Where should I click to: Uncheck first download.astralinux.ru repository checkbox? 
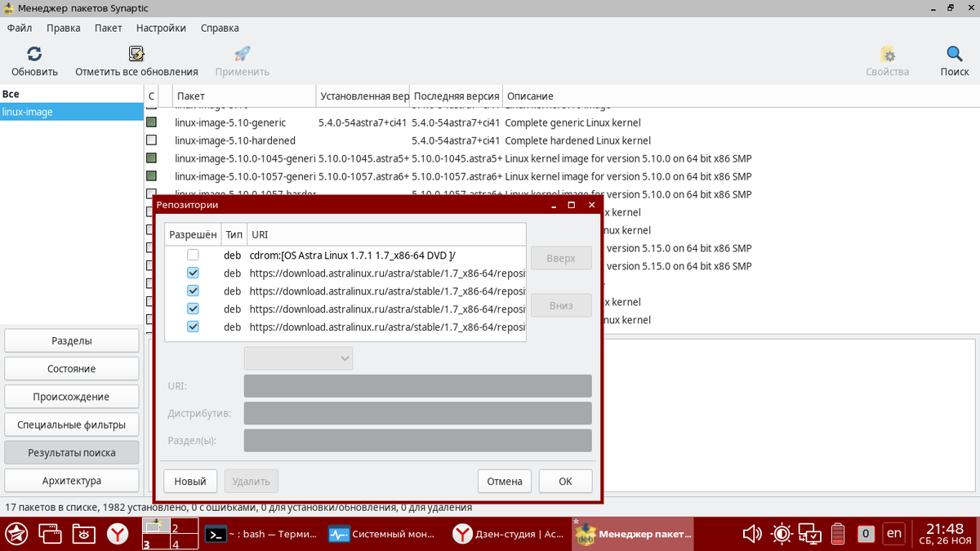(x=193, y=273)
